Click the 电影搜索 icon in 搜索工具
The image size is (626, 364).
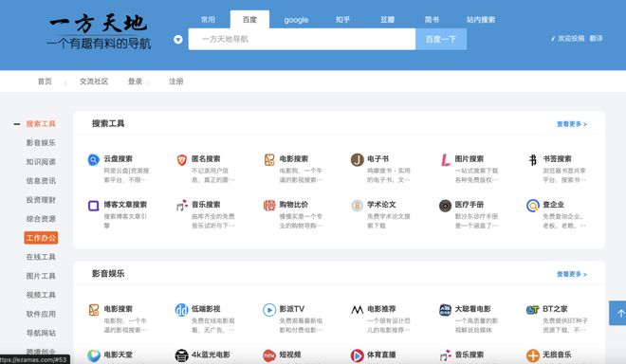pos(269,160)
